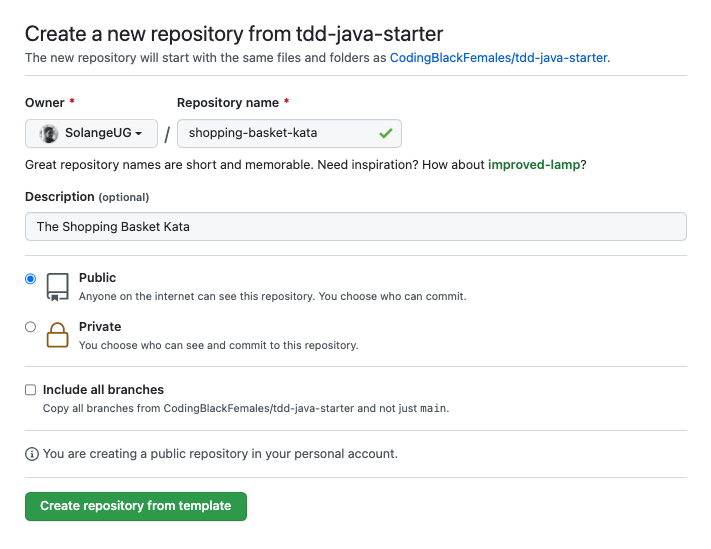Click the page heading mentioning tdd-java-starter
The image size is (711, 549).
[234, 34]
